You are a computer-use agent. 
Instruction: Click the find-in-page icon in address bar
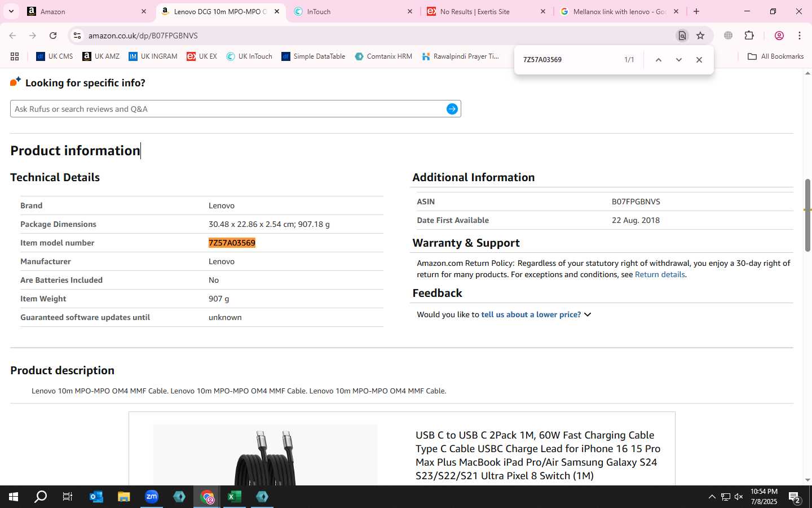click(x=682, y=36)
